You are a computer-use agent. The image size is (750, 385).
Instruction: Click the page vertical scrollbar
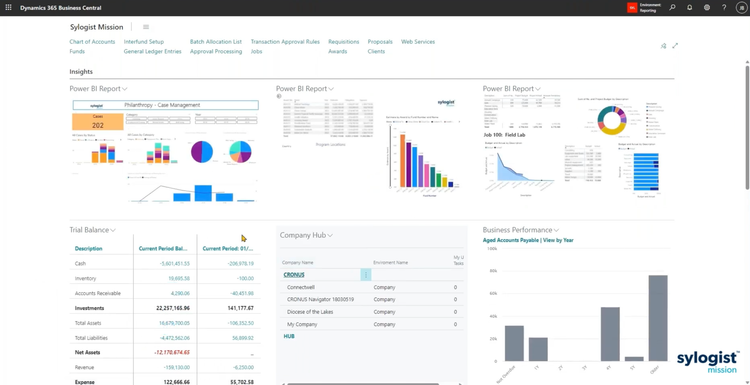[747, 127]
